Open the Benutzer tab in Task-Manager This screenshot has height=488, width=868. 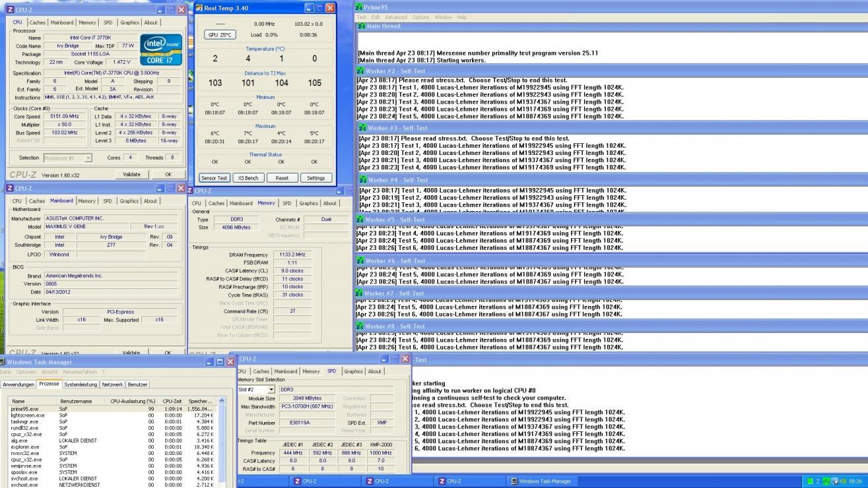[137, 384]
